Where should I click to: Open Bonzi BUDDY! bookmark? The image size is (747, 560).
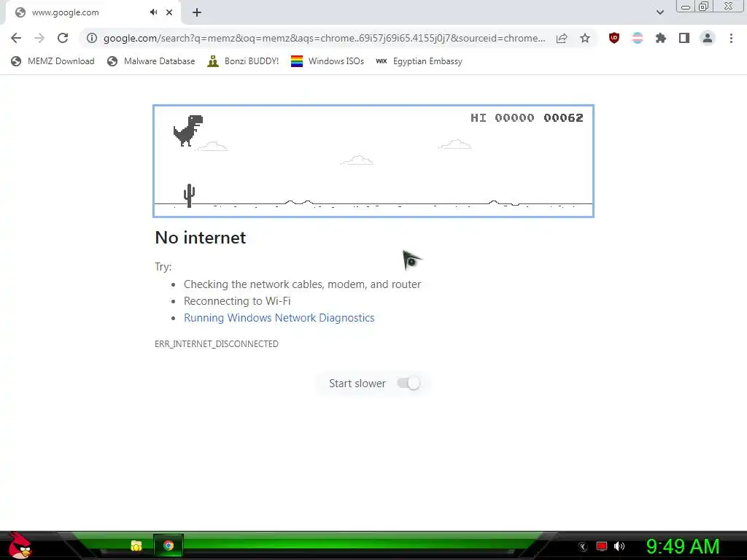pos(243,61)
